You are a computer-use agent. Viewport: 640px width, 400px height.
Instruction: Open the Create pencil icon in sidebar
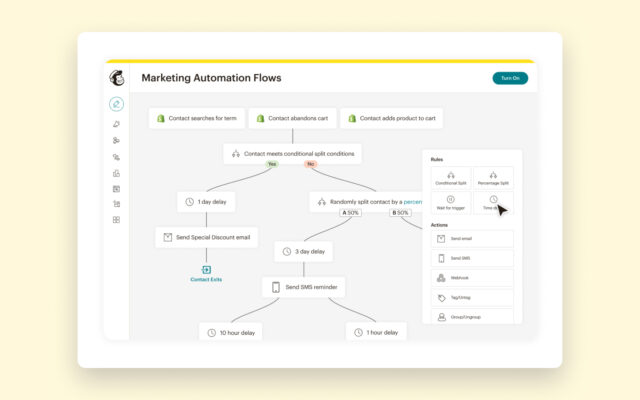(116, 104)
